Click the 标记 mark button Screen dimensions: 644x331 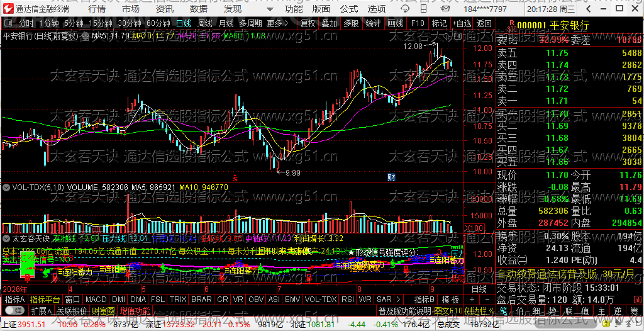[439, 23]
